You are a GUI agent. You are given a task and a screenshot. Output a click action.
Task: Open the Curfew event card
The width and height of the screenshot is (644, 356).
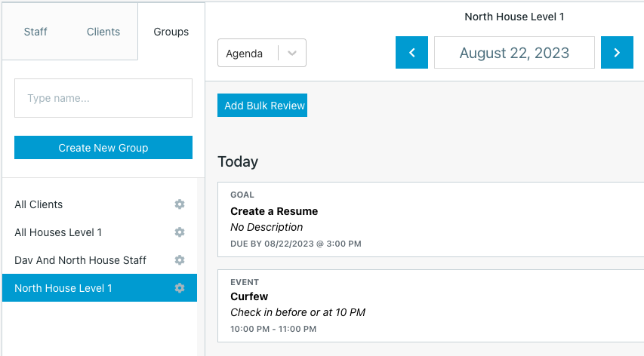tap(431, 306)
